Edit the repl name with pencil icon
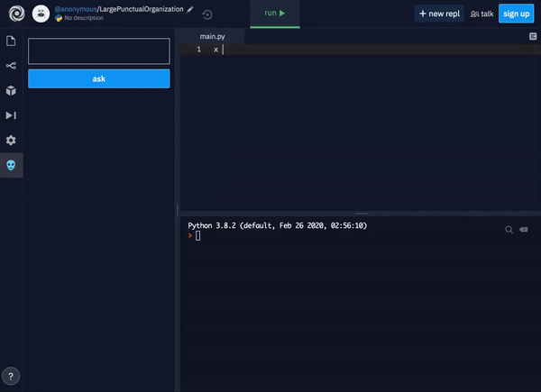 189,10
